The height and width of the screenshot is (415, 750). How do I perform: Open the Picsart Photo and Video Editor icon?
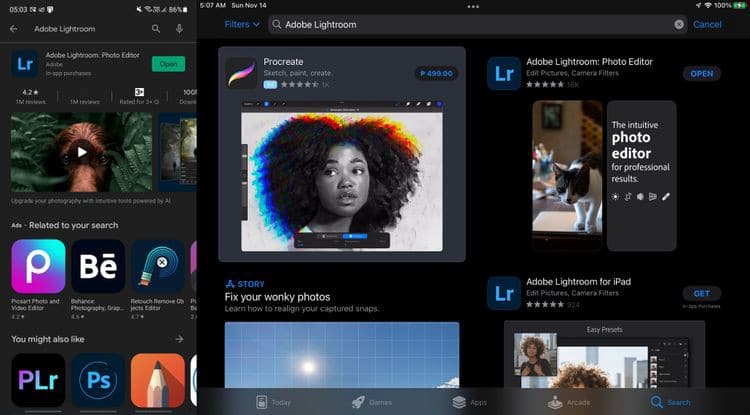(x=38, y=266)
